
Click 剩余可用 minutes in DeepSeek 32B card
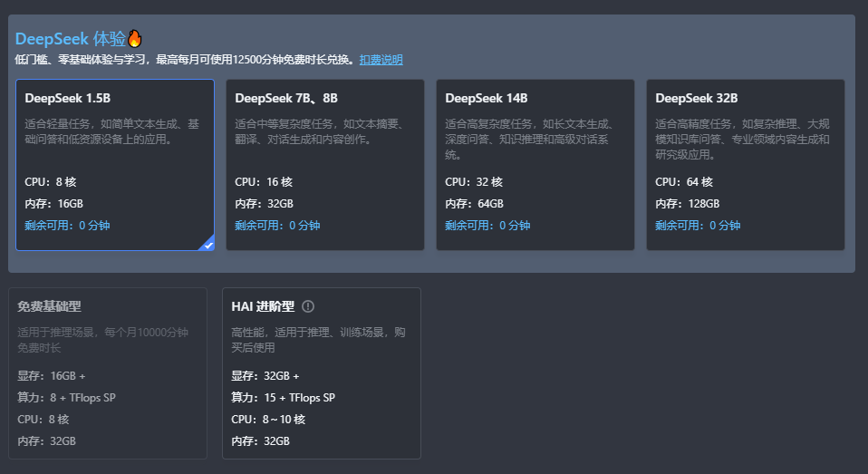click(698, 226)
